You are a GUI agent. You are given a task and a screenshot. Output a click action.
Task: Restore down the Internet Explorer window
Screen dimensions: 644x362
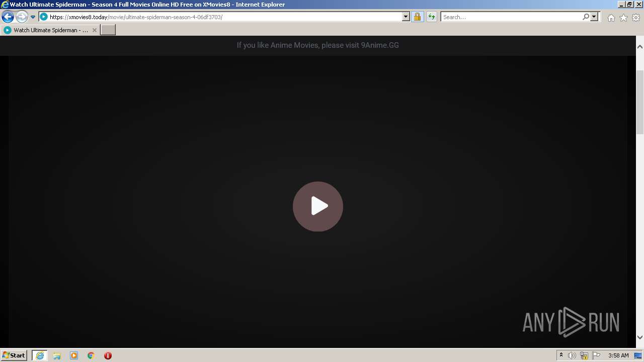630,4
